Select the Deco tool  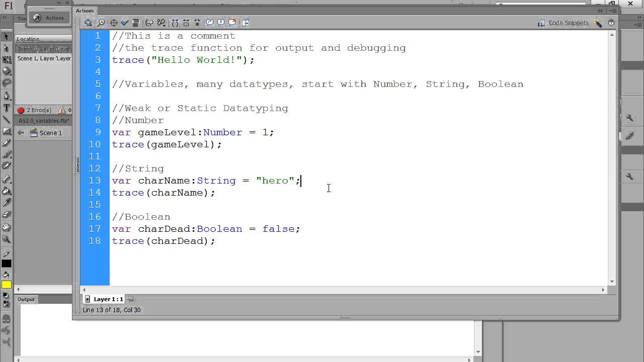click(x=7, y=166)
